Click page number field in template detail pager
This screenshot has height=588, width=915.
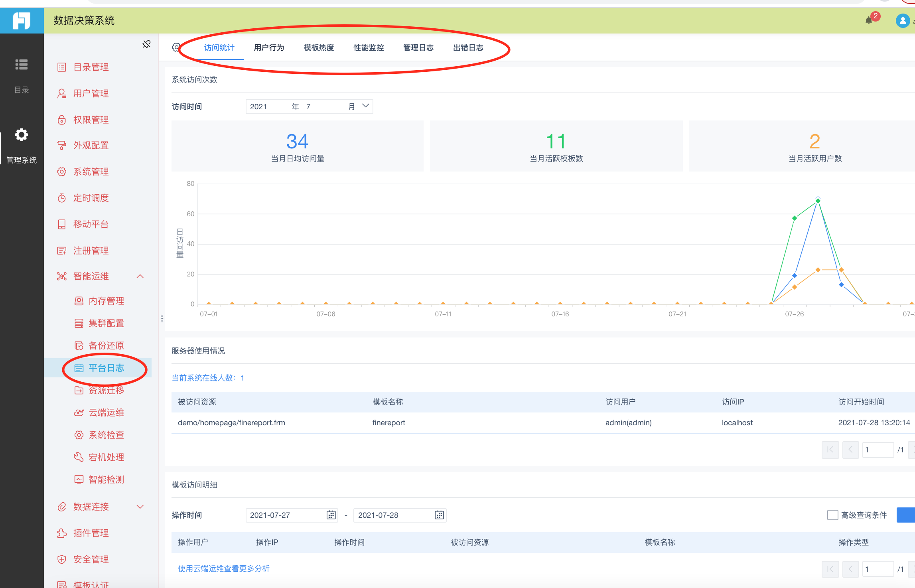(878, 569)
